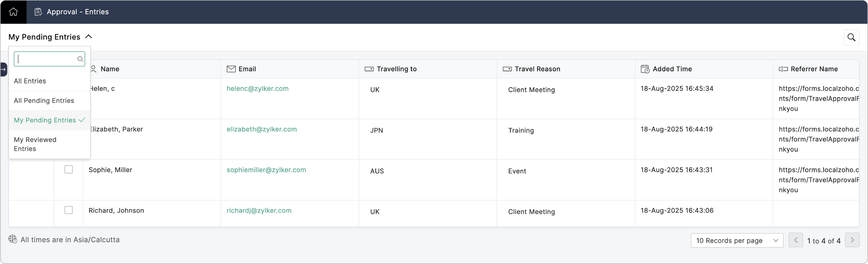Open the 10 Records per page dropdown
Image resolution: width=868 pixels, height=264 pixels.
coord(737,240)
